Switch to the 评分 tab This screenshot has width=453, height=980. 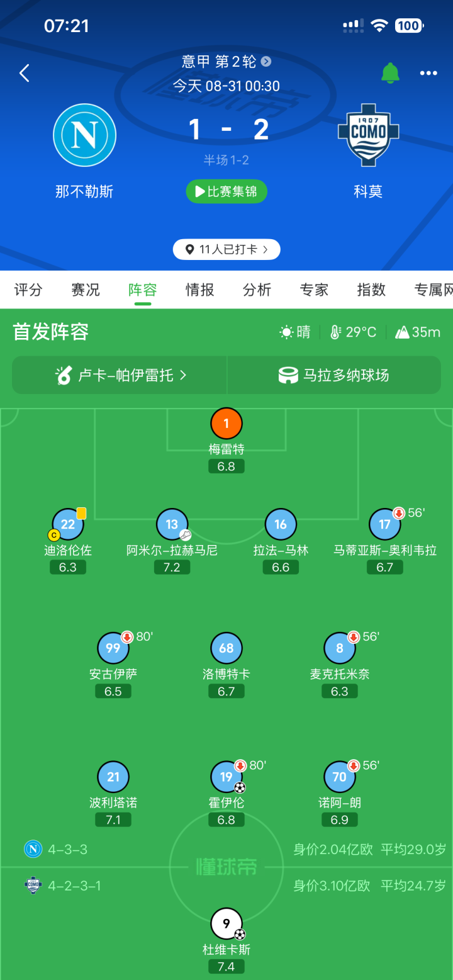click(x=28, y=290)
